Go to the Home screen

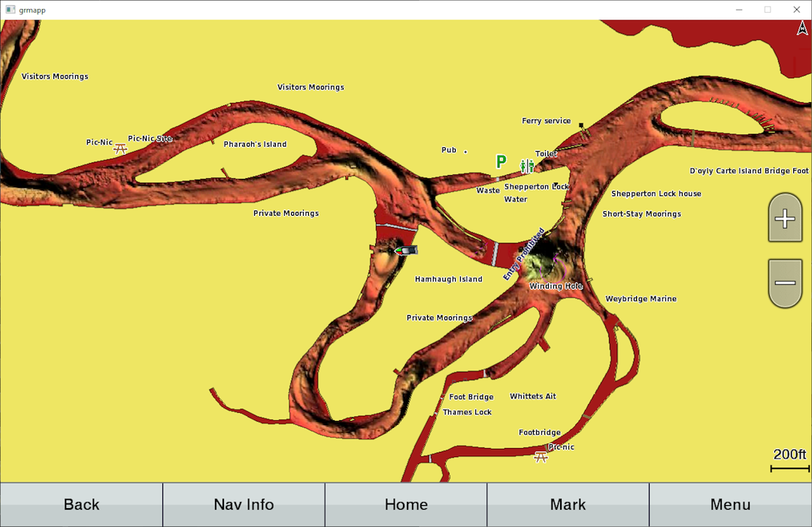point(406,504)
